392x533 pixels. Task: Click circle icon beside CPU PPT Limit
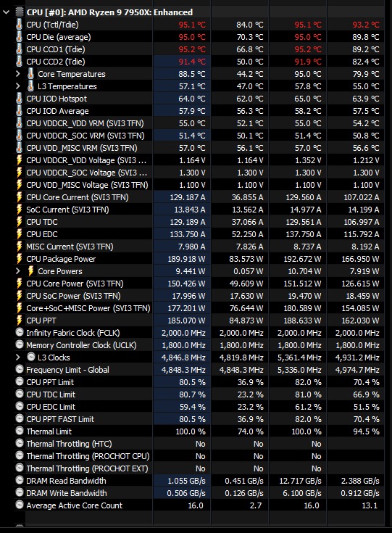click(x=20, y=381)
